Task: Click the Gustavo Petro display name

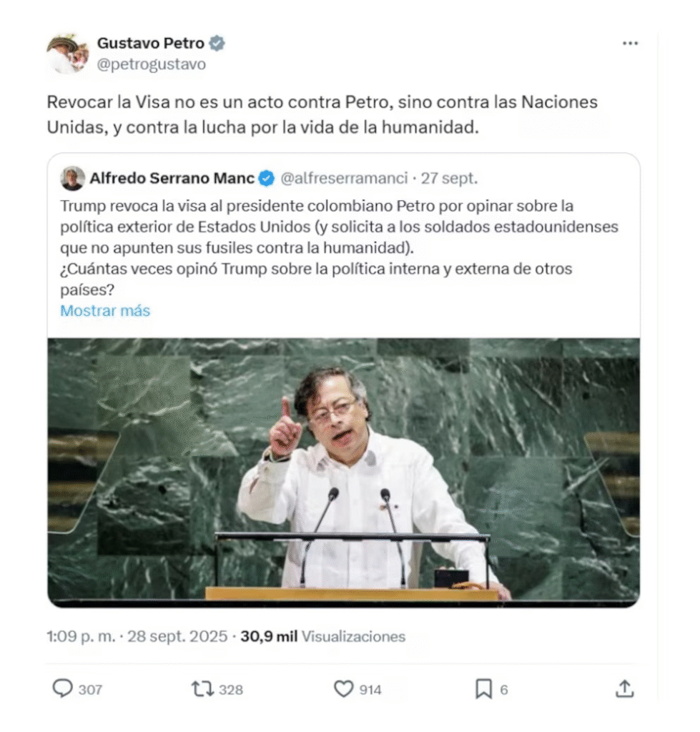Action: [x=150, y=43]
